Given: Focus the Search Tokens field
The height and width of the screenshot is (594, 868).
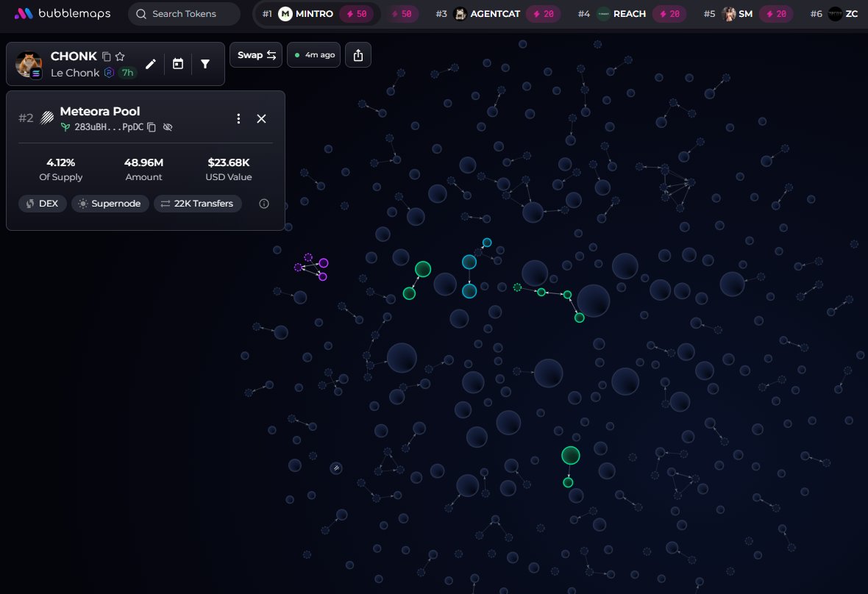Looking at the screenshot, I should [x=184, y=14].
